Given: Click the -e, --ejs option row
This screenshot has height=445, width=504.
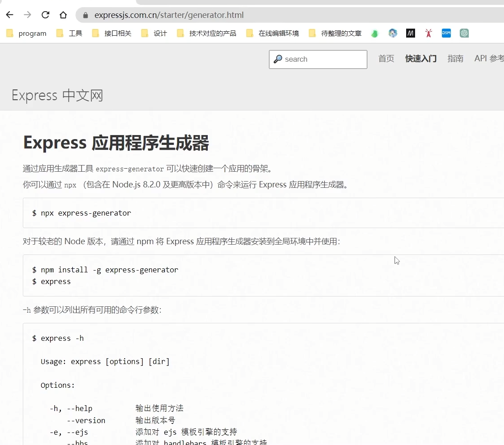Looking at the screenshot, I should tap(143, 432).
